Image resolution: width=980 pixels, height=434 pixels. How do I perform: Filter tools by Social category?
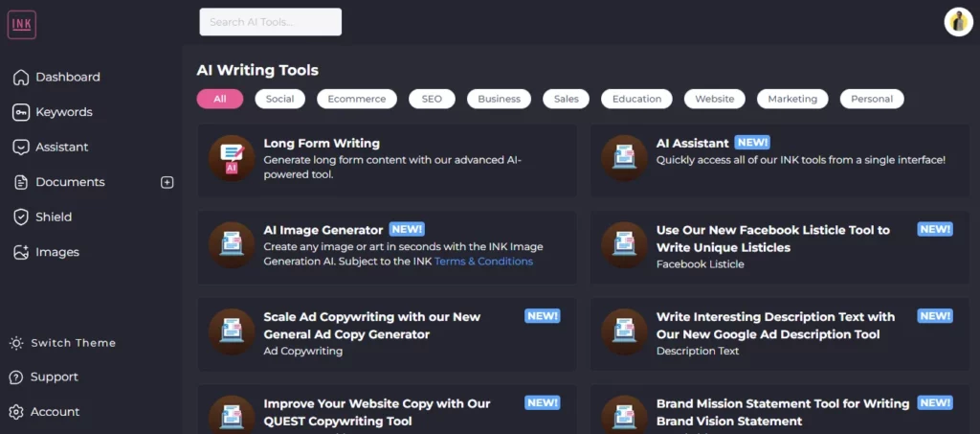(x=280, y=99)
